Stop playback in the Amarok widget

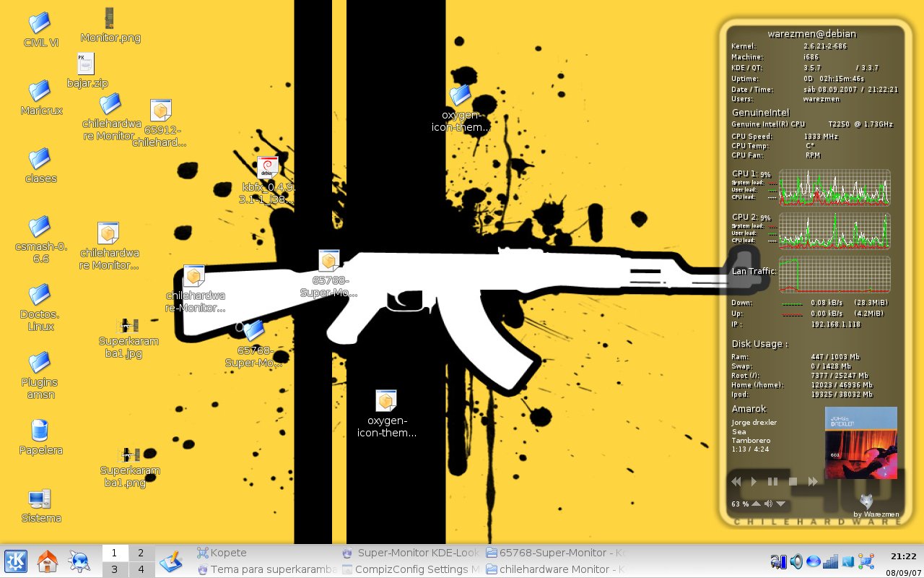tap(793, 481)
